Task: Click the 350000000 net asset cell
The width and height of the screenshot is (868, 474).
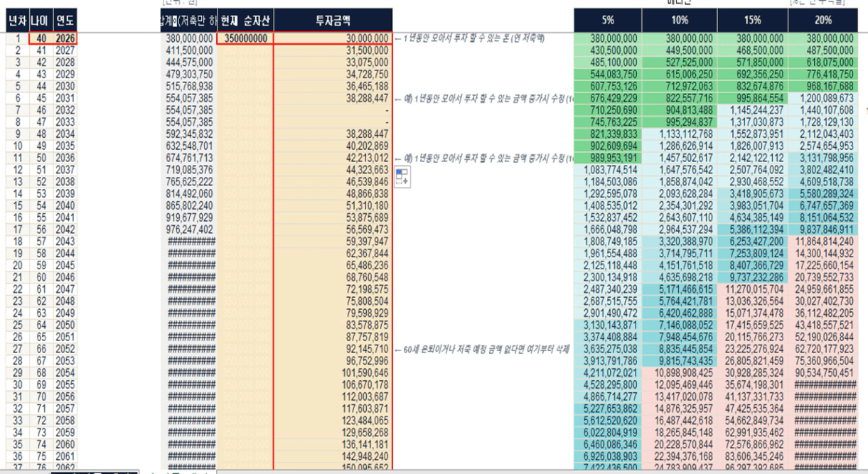Action: pyautogui.click(x=245, y=38)
